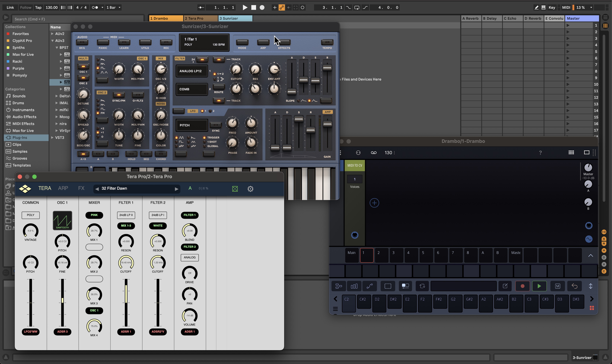Open Drambo help question mark
The height and width of the screenshot is (364, 612).
pyautogui.click(x=540, y=152)
